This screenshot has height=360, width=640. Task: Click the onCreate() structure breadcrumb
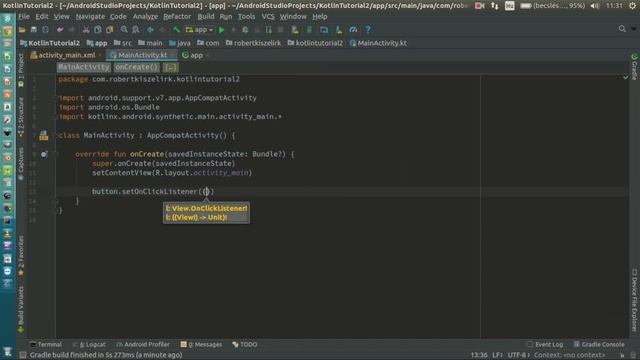[136, 67]
